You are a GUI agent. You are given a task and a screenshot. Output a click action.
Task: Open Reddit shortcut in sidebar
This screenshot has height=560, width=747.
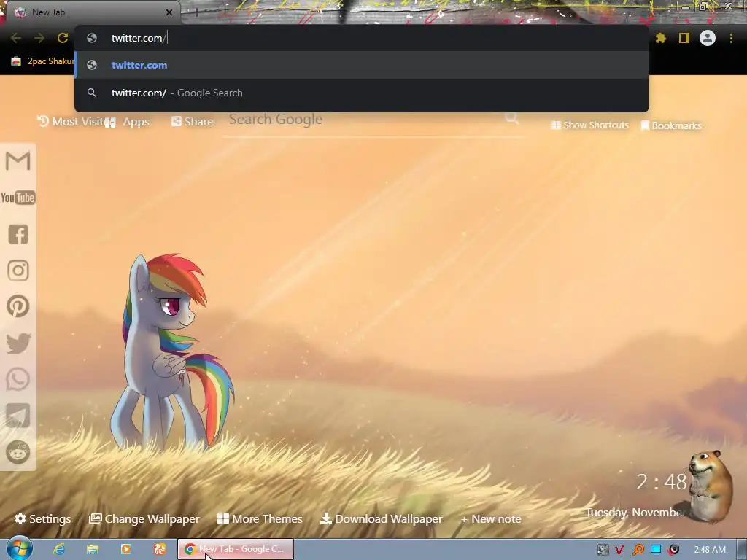pyautogui.click(x=18, y=452)
